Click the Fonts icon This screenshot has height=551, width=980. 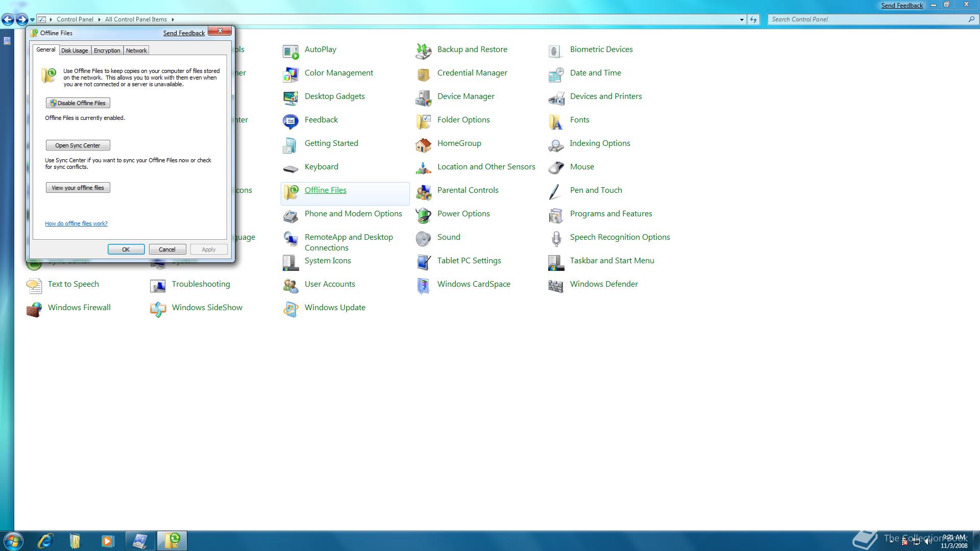(x=556, y=121)
